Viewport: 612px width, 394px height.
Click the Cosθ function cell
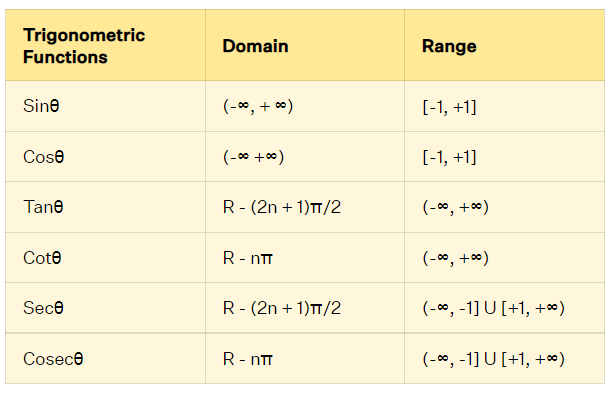coord(105,157)
